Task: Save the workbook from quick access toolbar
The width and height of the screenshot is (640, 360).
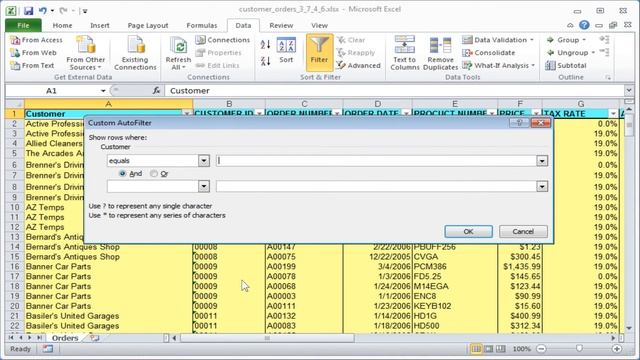Action: pyautogui.click(x=28, y=11)
